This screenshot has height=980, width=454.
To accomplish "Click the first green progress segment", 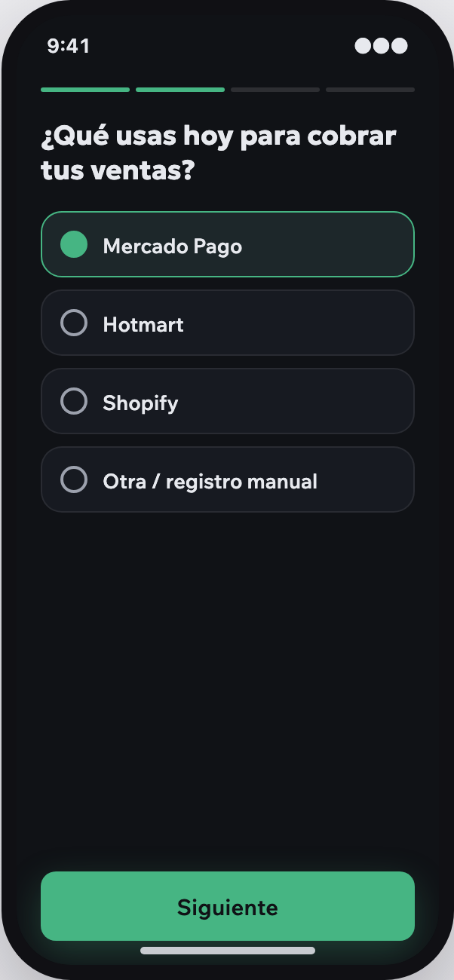I will 85,90.
